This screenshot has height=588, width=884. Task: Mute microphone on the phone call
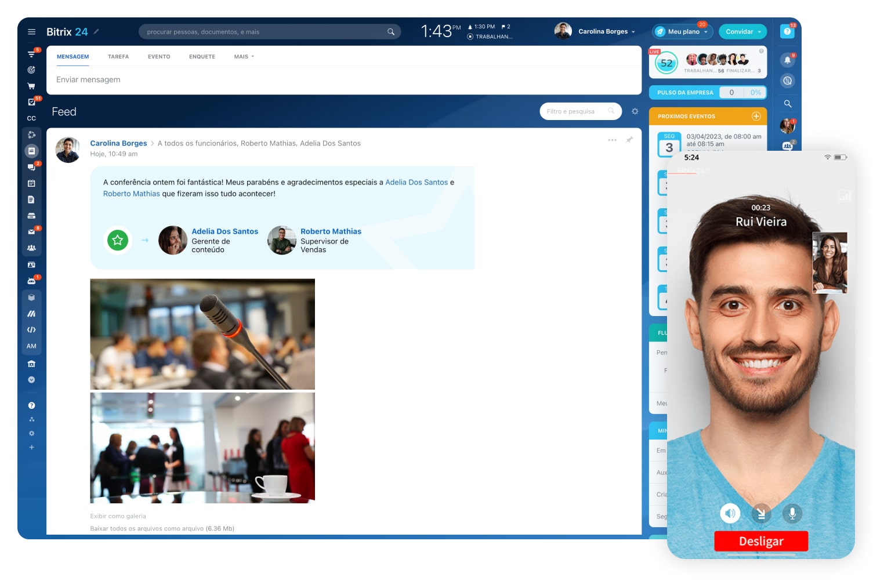tap(792, 513)
